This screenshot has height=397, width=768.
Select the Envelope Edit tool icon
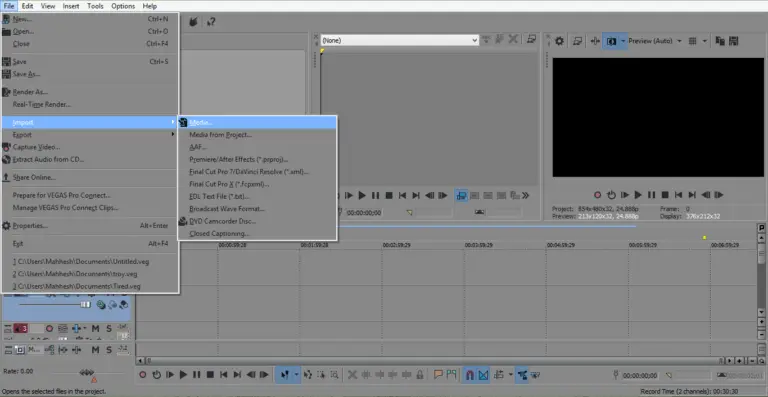[x=308, y=375]
